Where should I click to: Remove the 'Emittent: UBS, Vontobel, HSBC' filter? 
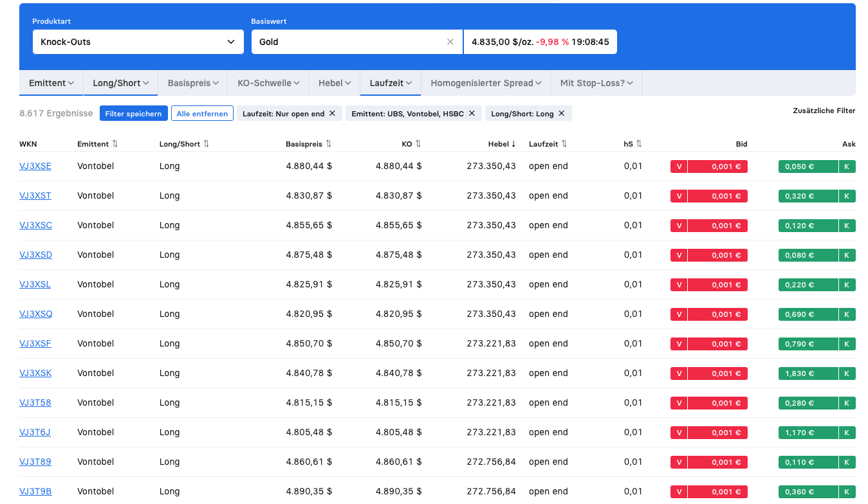coord(472,113)
